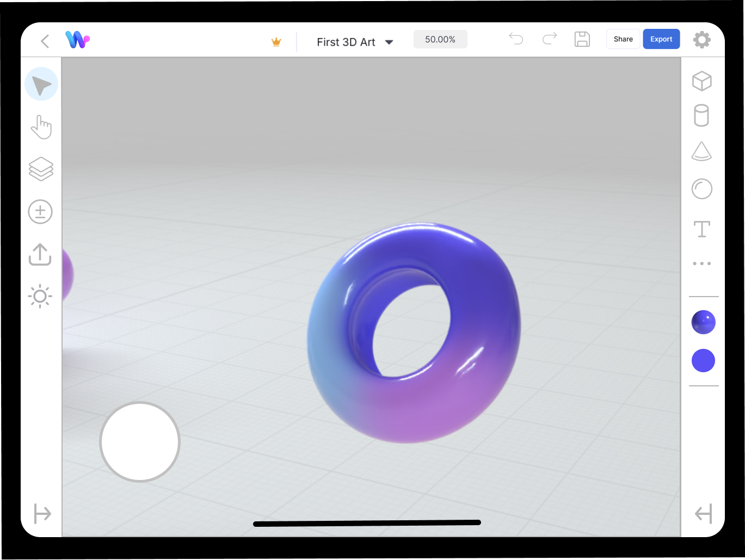Add a cylinder primitive
745x560 pixels.
click(x=702, y=115)
